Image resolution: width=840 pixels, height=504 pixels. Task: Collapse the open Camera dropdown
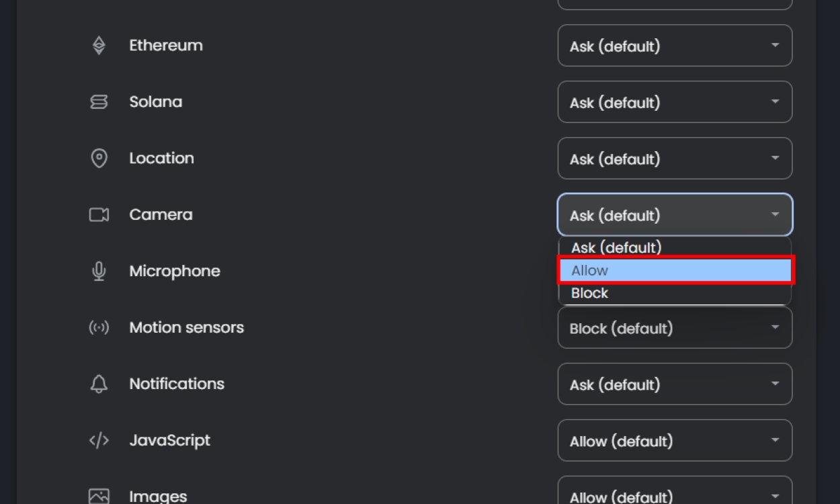pos(675,215)
